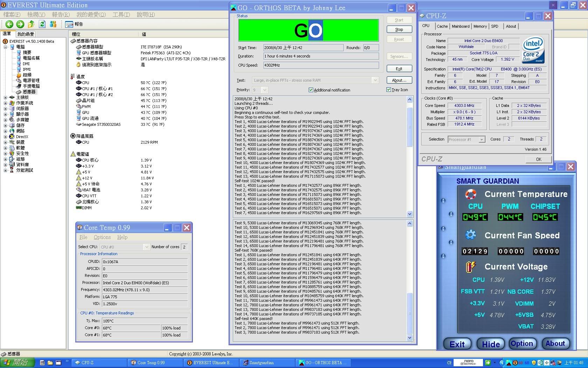Screen dimensions: 588x368
Task: Click the EVEREST forward arrow toolbar icon
Action: (20, 24)
